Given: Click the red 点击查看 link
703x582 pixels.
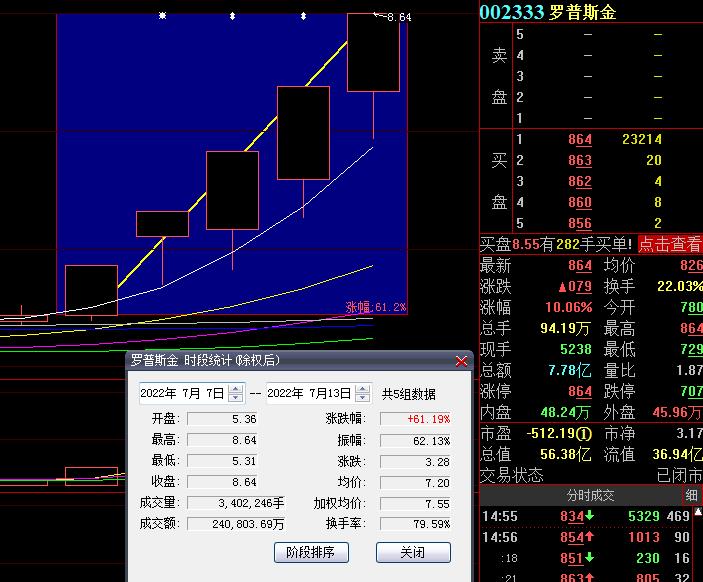Looking at the screenshot, I should tap(669, 244).
